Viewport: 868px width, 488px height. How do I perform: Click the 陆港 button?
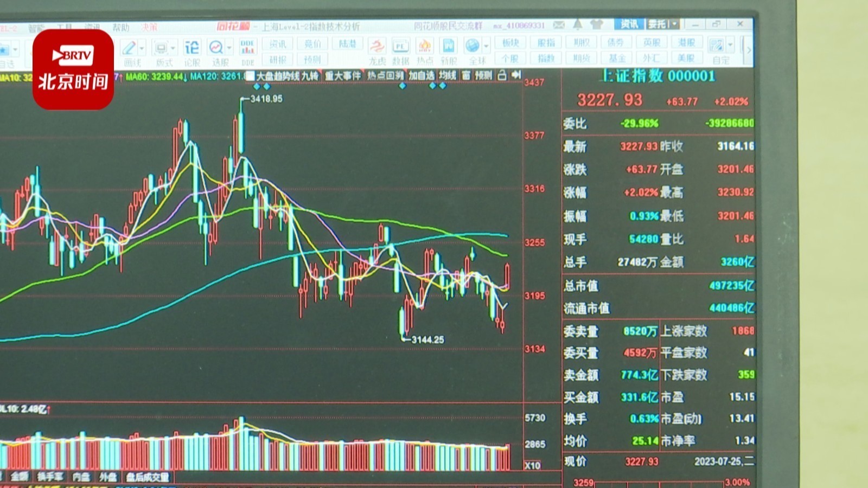[x=347, y=43]
